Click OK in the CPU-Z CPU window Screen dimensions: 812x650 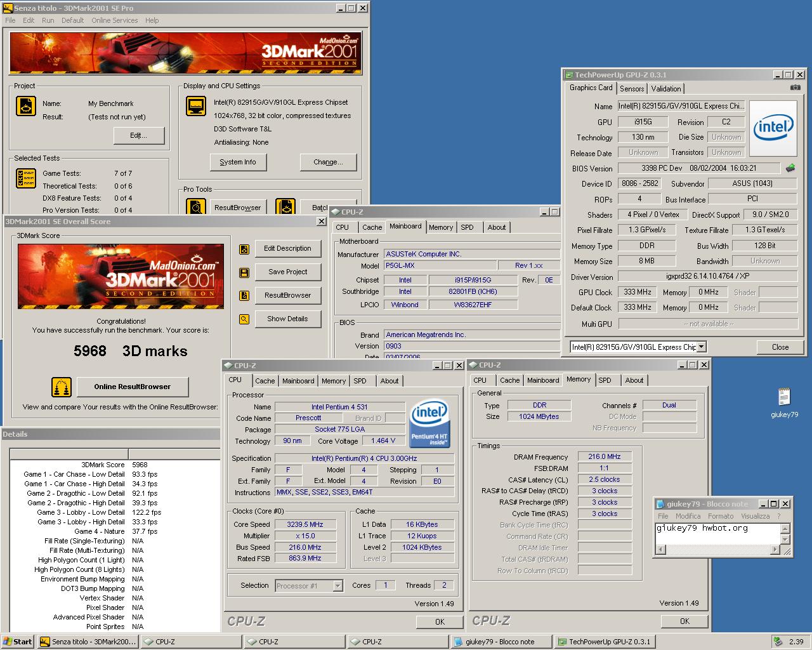[x=440, y=622]
